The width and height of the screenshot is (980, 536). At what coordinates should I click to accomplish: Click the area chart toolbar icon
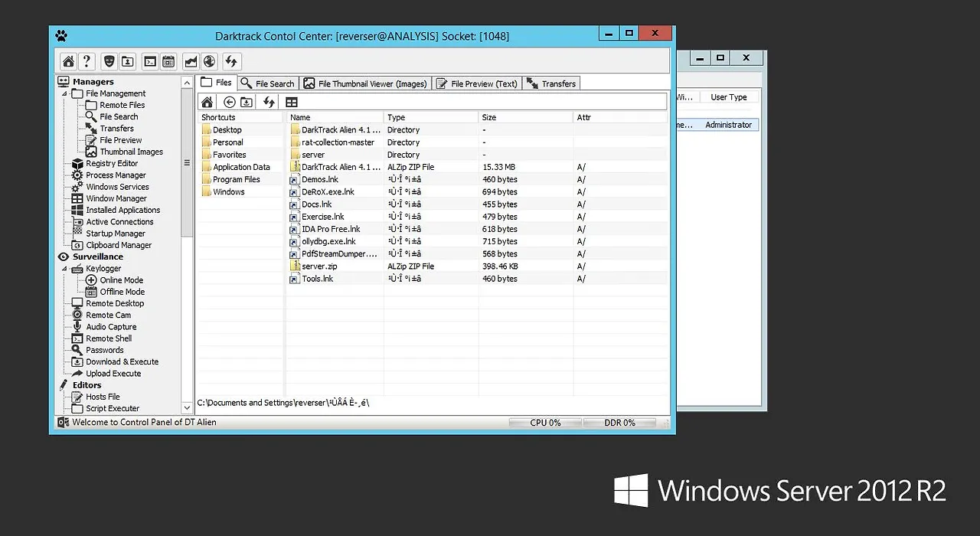click(x=191, y=61)
